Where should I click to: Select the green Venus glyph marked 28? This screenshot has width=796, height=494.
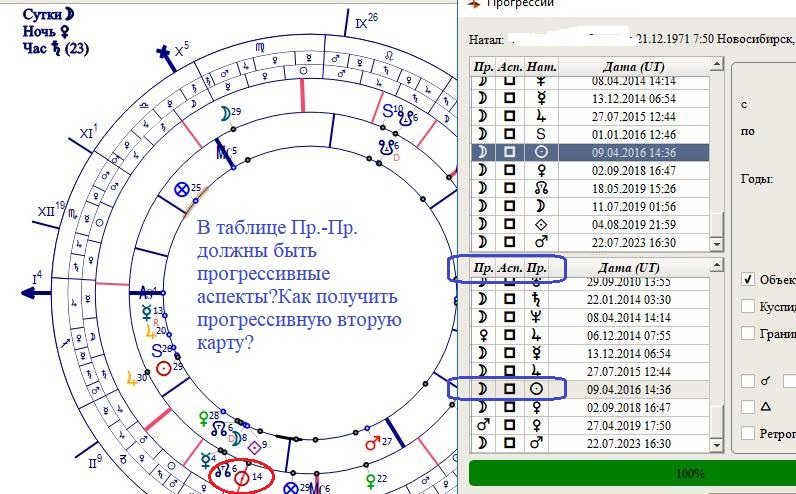click(204, 418)
